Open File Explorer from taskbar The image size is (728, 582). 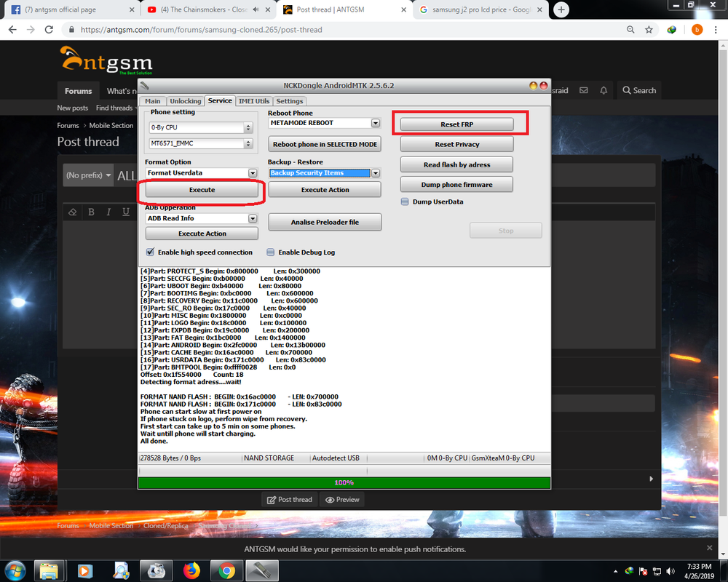point(49,571)
